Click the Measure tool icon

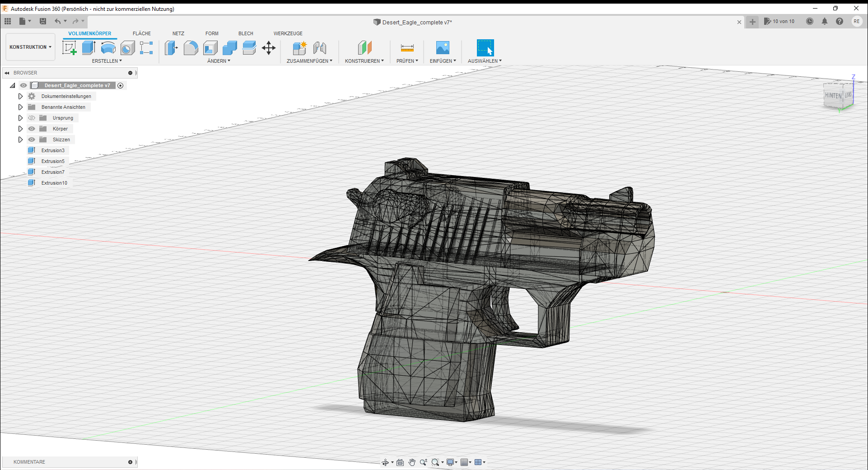point(407,48)
